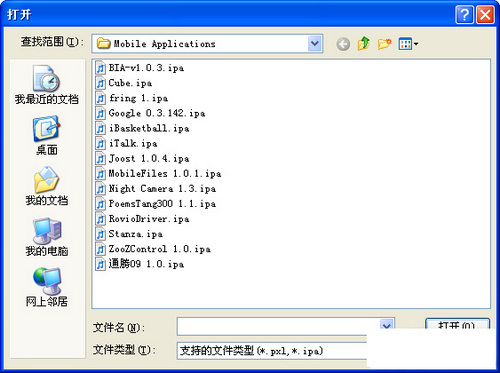Open My Recent Documents (我最近的文档)
500x373 pixels.
(46, 84)
